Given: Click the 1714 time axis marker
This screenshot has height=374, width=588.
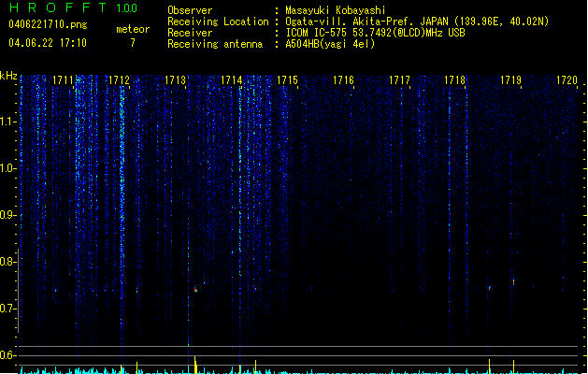Looking at the screenshot, I should 232,80.
